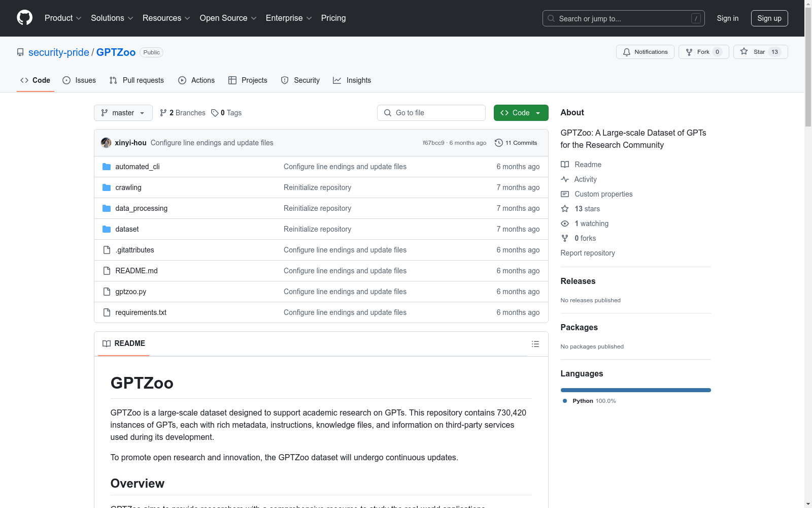
Task: Open the master branch dropdown
Action: point(123,113)
